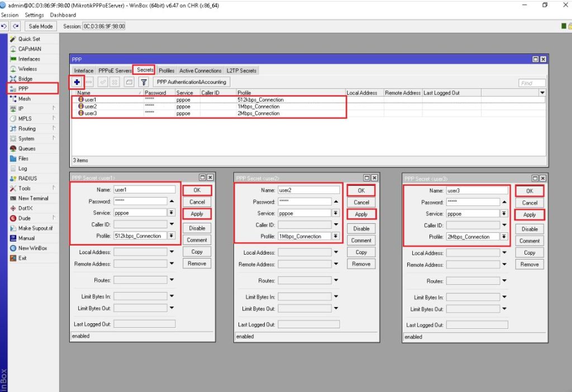
Task: Open New Terminal
Action: 33,198
